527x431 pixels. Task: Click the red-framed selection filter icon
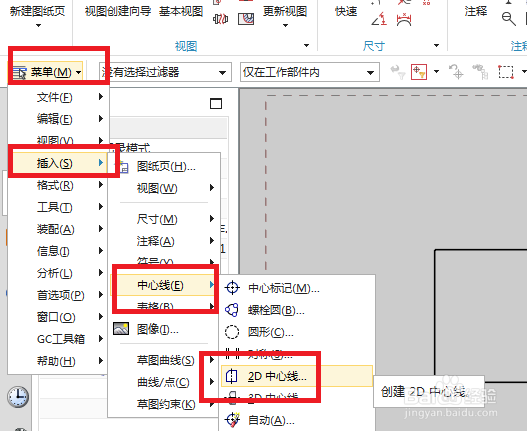tap(419, 72)
